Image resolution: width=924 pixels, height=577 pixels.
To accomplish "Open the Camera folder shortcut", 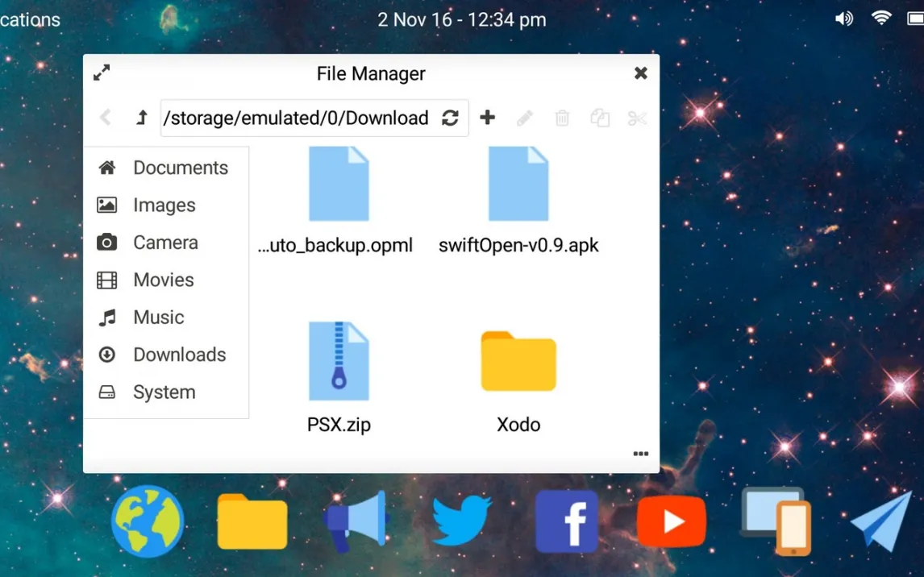I will [x=166, y=243].
